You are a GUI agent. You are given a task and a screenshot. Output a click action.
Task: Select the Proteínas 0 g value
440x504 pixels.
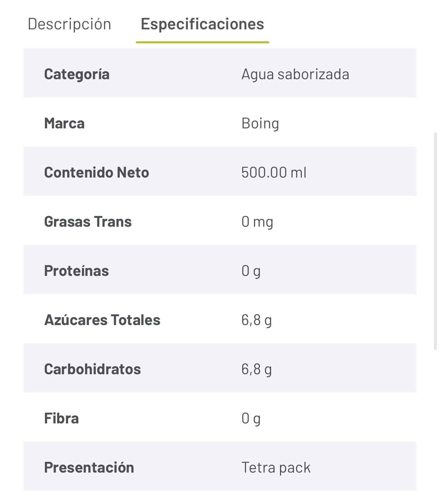tap(251, 271)
